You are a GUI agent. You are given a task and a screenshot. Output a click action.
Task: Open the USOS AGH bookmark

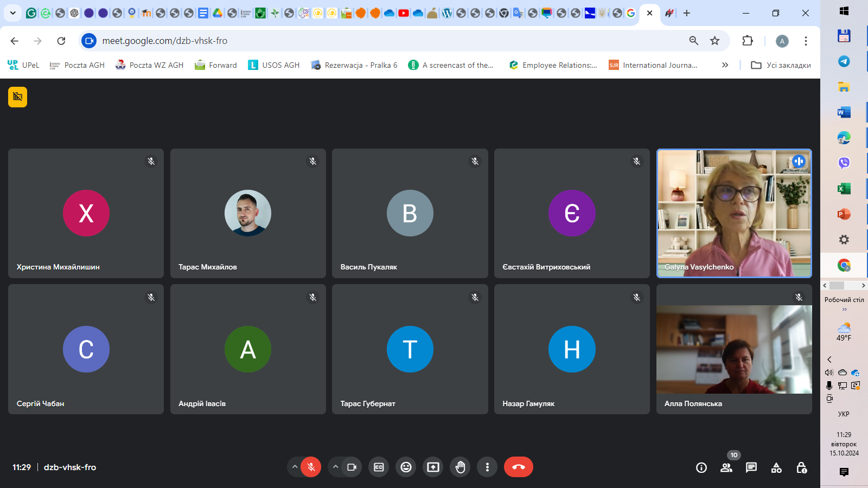274,65
